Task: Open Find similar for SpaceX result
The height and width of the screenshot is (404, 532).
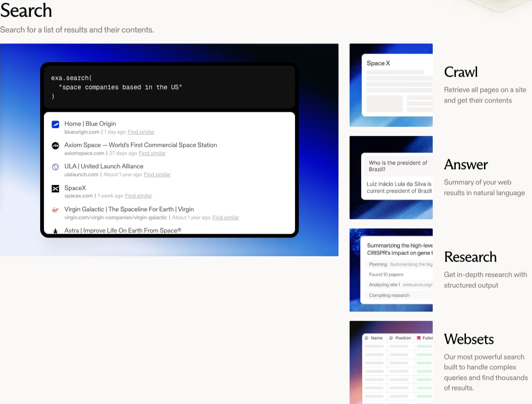Action: (139, 196)
